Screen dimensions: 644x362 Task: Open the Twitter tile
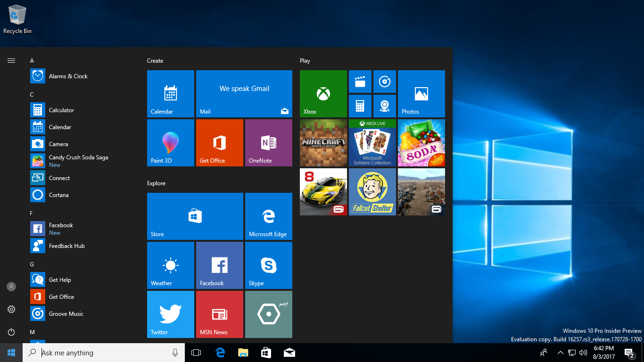click(171, 314)
